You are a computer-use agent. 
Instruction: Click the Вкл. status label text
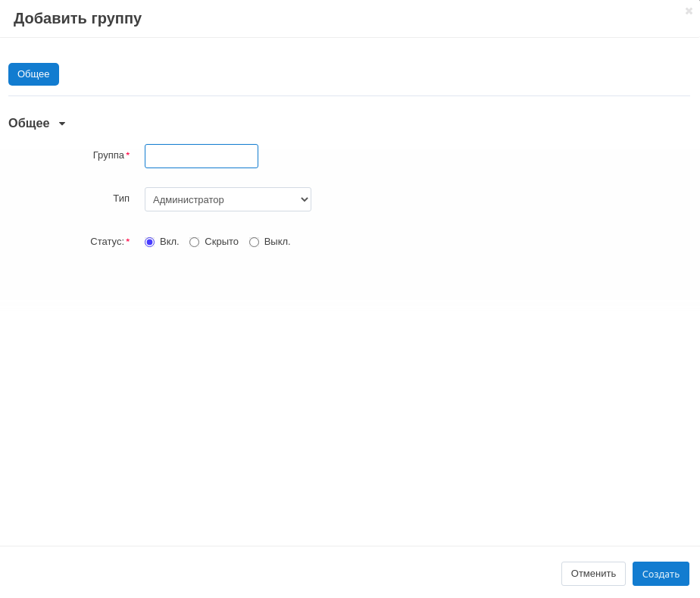click(169, 242)
